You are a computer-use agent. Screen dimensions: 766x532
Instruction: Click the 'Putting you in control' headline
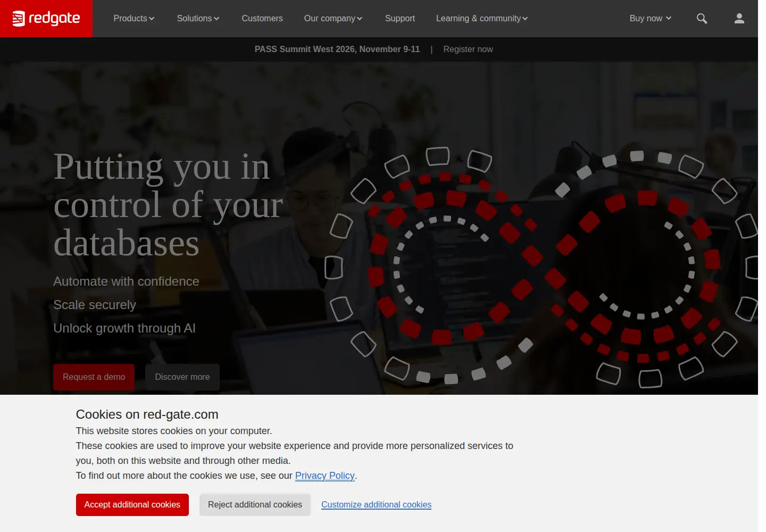click(x=169, y=205)
